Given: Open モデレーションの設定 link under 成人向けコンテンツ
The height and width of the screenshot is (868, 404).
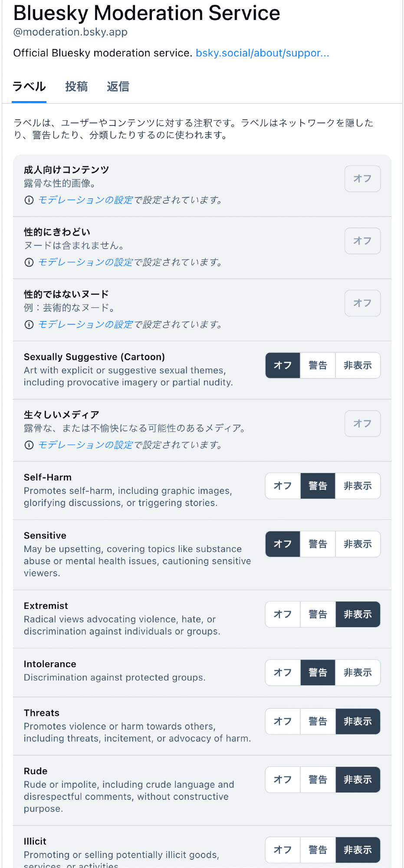Looking at the screenshot, I should tap(85, 200).
